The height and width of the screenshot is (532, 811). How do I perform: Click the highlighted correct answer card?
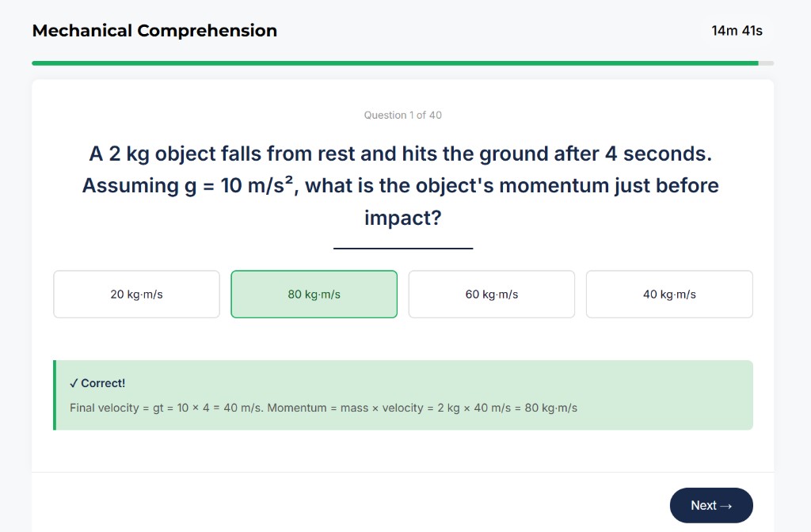pos(314,294)
